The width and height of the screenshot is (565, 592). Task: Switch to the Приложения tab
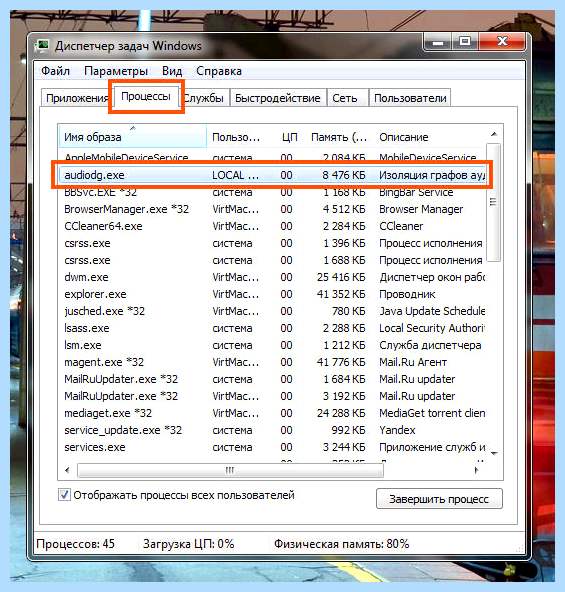point(77,98)
